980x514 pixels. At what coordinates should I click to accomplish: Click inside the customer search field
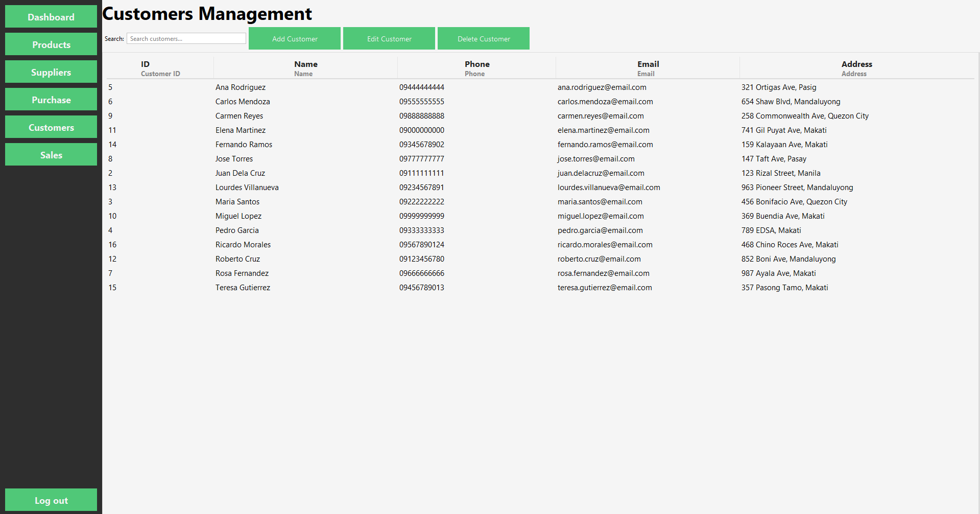coord(186,38)
